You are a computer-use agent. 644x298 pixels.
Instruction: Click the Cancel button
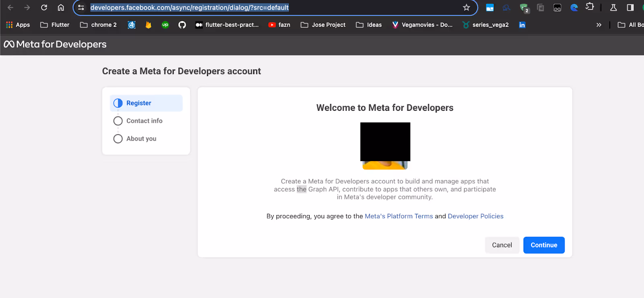coord(502,245)
